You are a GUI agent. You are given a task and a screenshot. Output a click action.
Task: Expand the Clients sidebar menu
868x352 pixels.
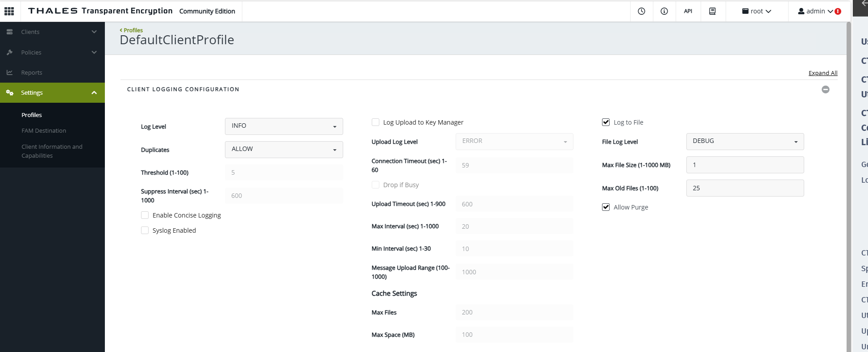pos(52,32)
